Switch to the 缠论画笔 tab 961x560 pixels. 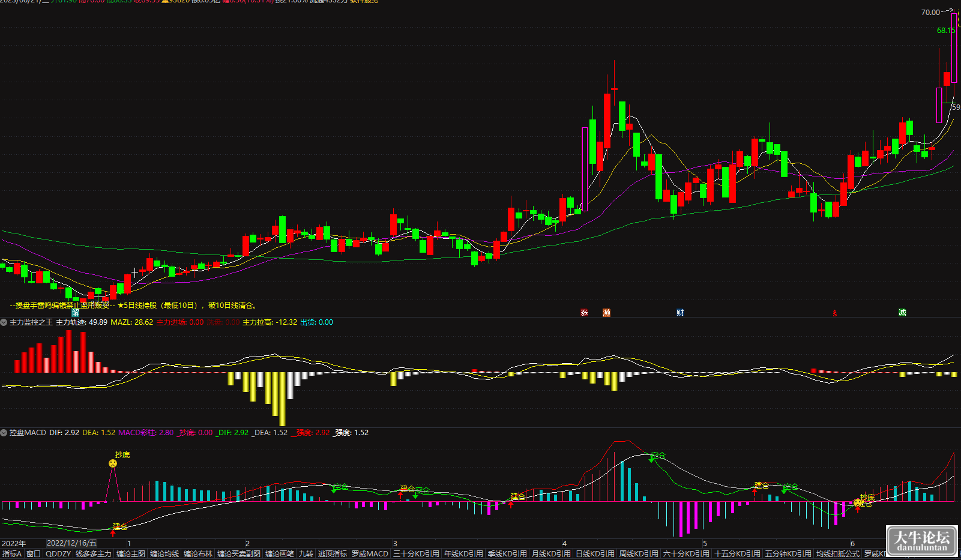click(x=280, y=554)
